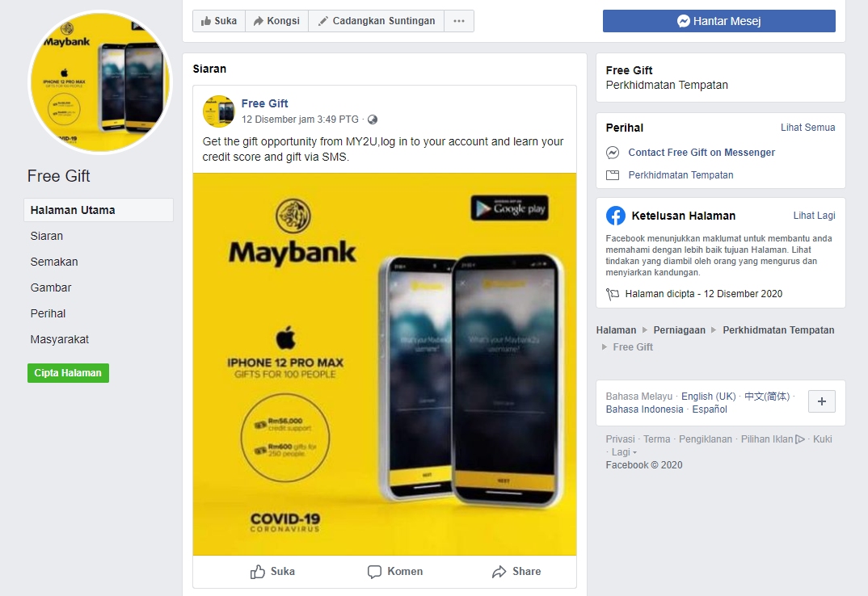This screenshot has width=868, height=596.
Task: Click the Kongsi share arrow button
Action: 276,21
